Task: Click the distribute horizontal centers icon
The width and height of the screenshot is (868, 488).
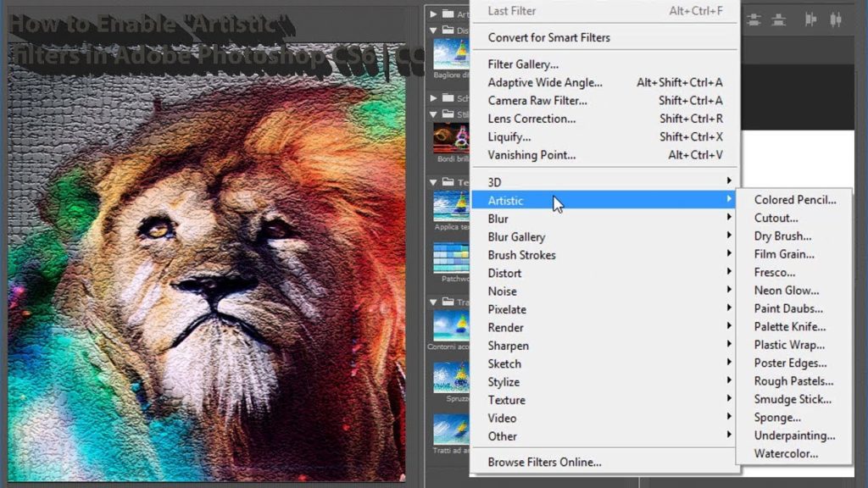Action: (x=836, y=20)
